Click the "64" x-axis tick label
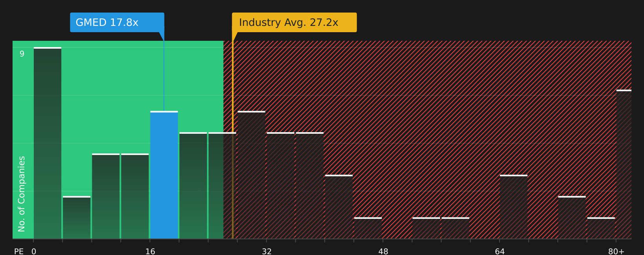 (x=500, y=251)
